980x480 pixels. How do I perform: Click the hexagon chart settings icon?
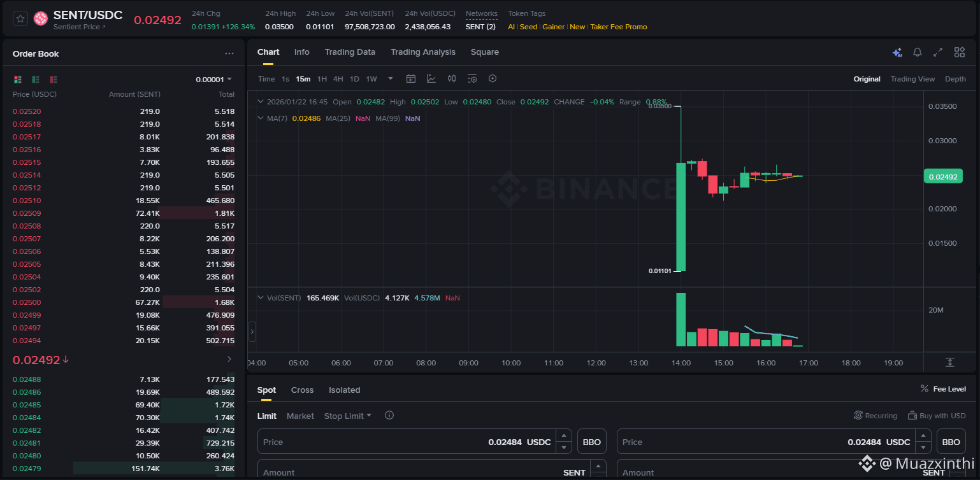tap(493, 79)
